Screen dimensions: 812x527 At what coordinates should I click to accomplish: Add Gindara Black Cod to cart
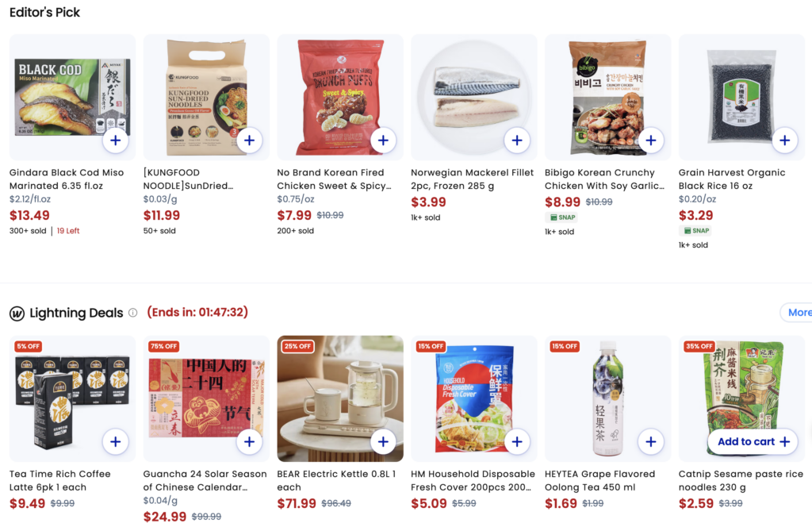tap(116, 140)
